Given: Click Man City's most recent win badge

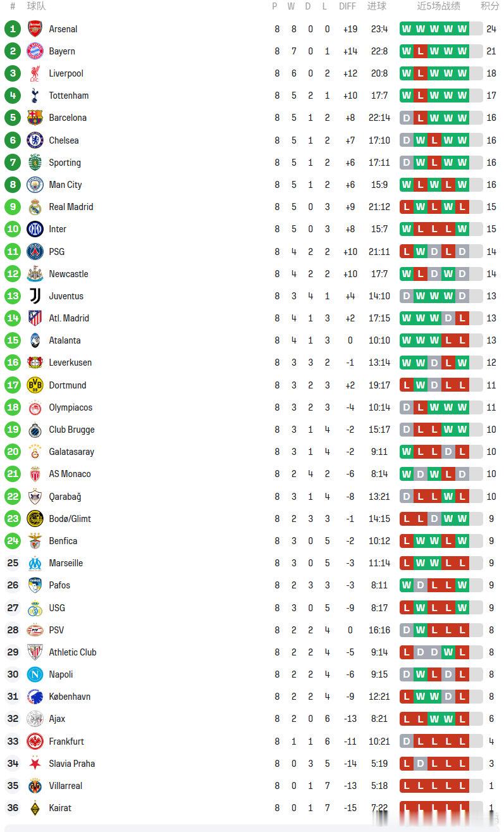Looking at the screenshot, I should click(462, 185).
